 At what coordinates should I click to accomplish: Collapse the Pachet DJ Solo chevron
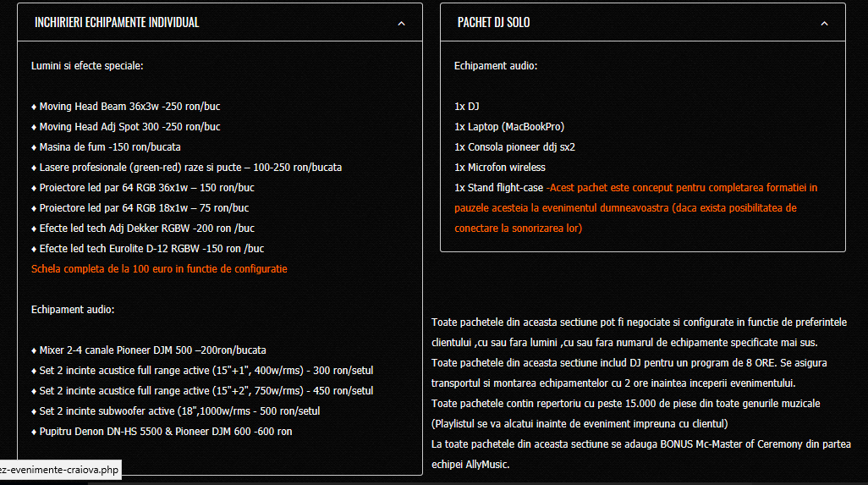pyautogui.click(x=824, y=23)
